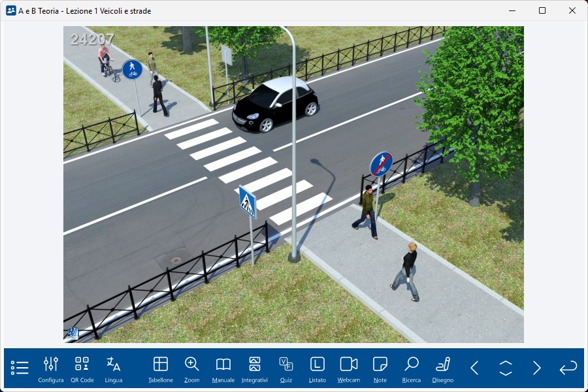Click the small icon at image bottom-left corner
This screenshot has width=588, height=392.
tap(73, 334)
